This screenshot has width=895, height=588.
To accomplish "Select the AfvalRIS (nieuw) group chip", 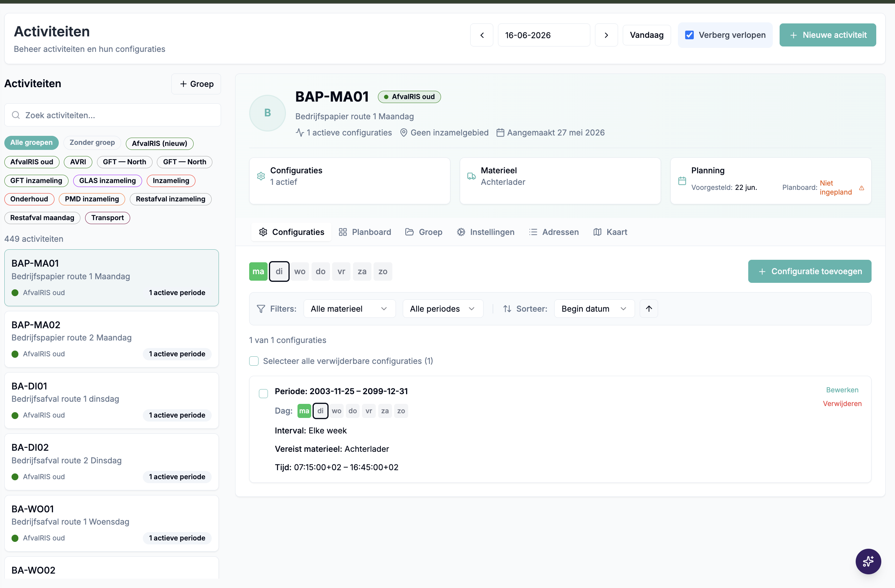I will tap(159, 143).
